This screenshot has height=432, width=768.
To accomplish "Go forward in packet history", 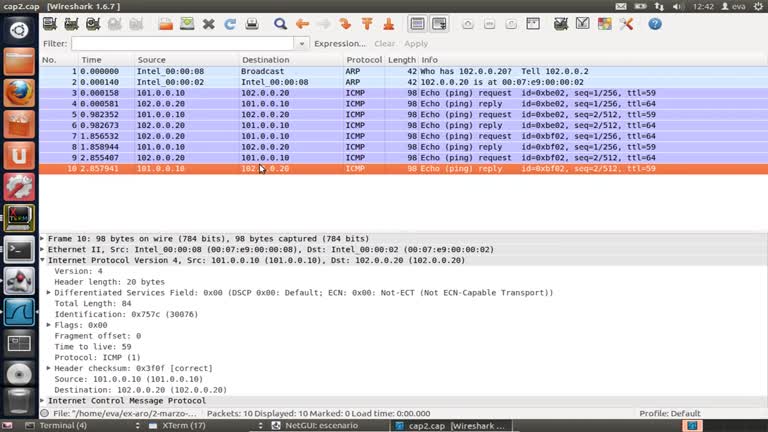I will pyautogui.click(x=324, y=24).
